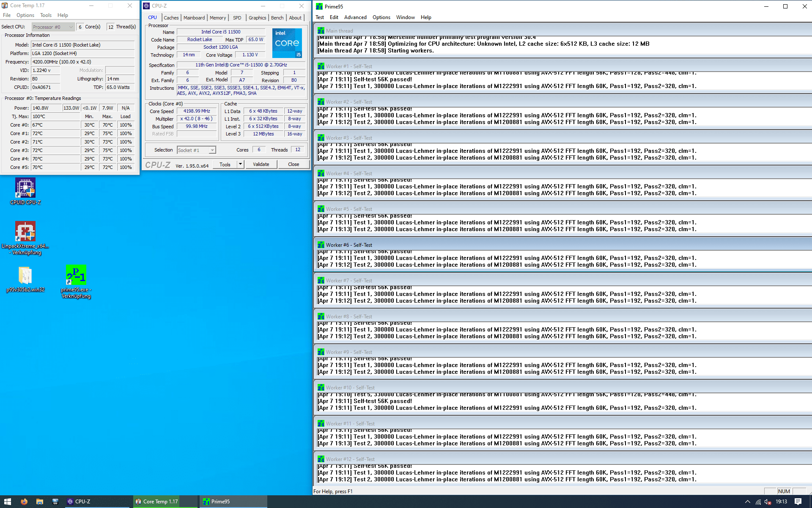This screenshot has width=812, height=508.
Task: Click the Prime95 title bar icon
Action: click(319, 6)
